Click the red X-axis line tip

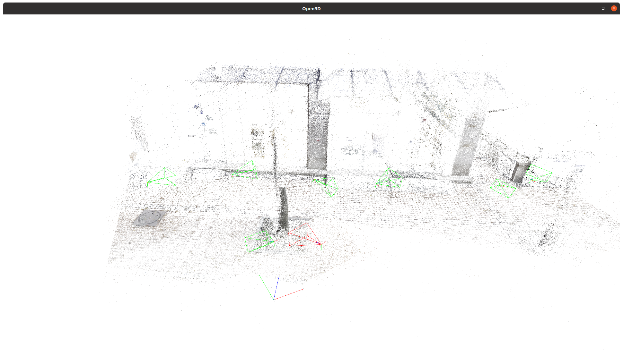pyautogui.click(x=302, y=290)
